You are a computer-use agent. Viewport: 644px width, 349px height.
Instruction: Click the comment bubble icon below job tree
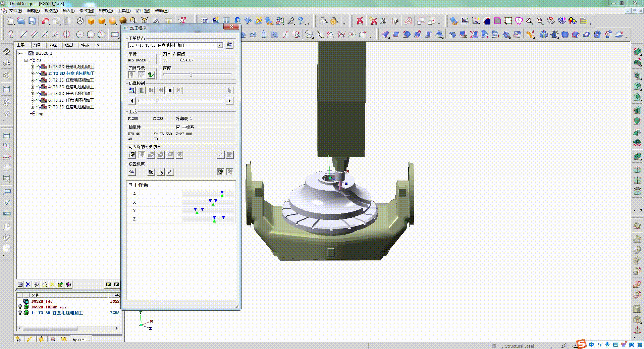click(36, 285)
